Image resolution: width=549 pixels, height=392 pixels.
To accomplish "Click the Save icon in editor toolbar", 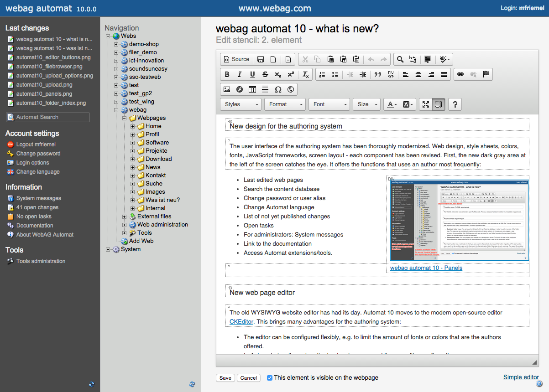I will pyautogui.click(x=261, y=59).
